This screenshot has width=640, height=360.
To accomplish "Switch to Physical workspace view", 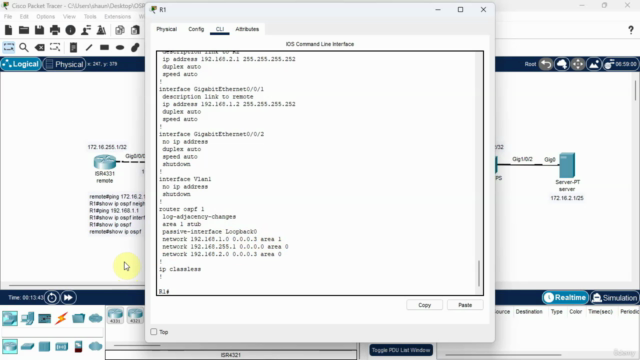I will [64, 64].
